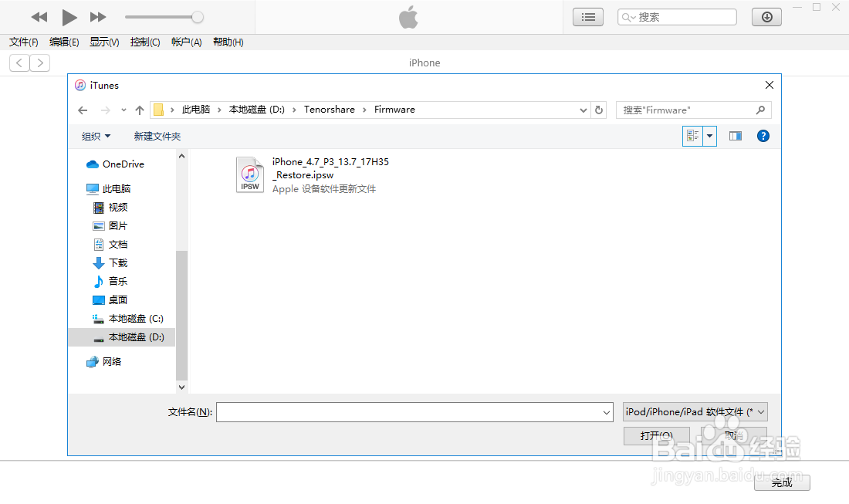Open the 文件(F) menu
This screenshot has width=849, height=504.
[x=24, y=42]
